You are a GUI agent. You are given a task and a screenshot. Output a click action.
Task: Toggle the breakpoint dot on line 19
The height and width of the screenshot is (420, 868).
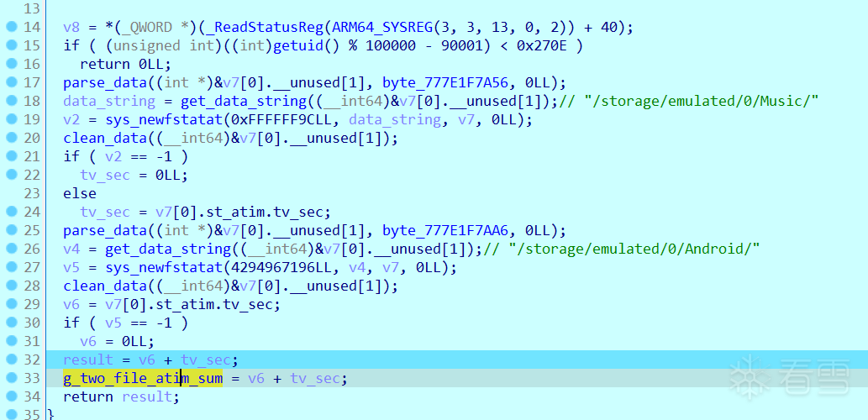pyautogui.click(x=12, y=118)
